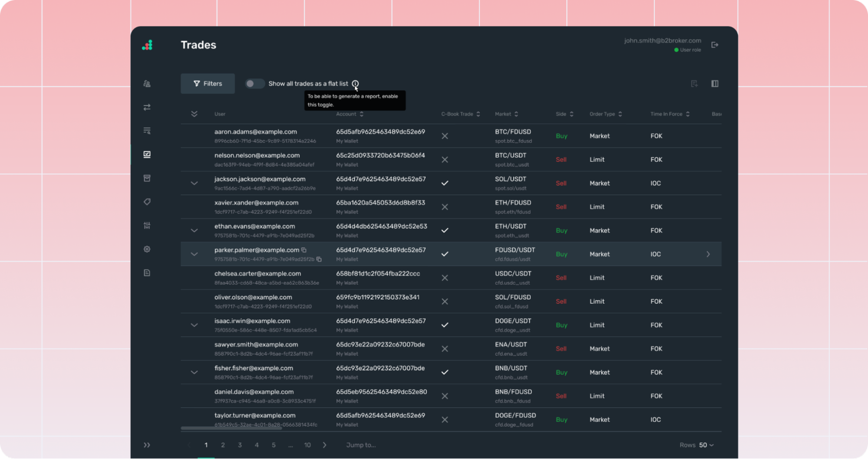The height and width of the screenshot is (459, 868).
Task: Expand the ethan.evans trade row chevron
Action: [x=194, y=230]
